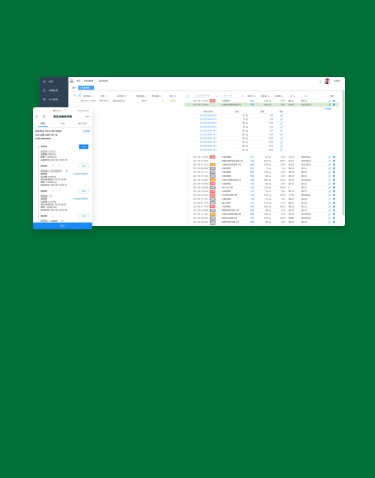The height and width of the screenshot is (478, 375).
Task: Collapse the highlighted green expanded row
Action: [x=188, y=105]
